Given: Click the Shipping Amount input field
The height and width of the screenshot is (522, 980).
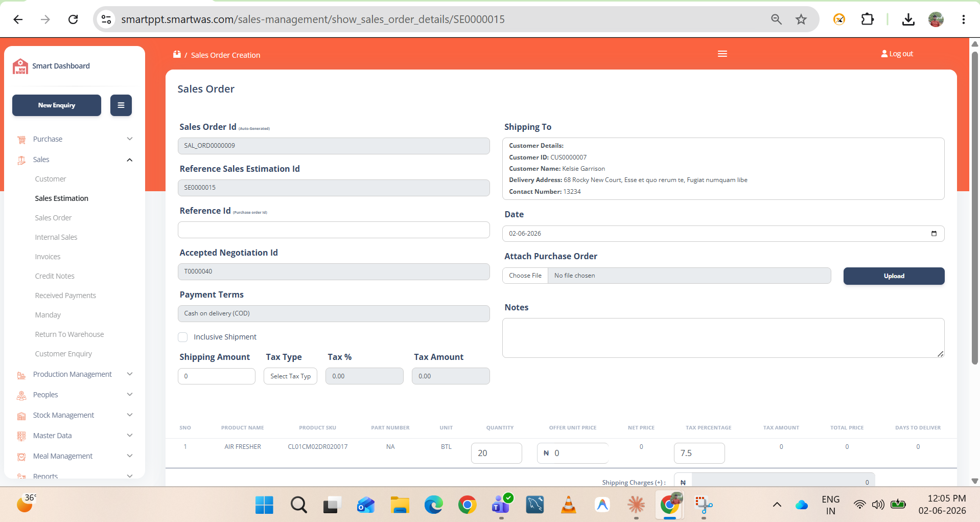Looking at the screenshot, I should pos(217,376).
